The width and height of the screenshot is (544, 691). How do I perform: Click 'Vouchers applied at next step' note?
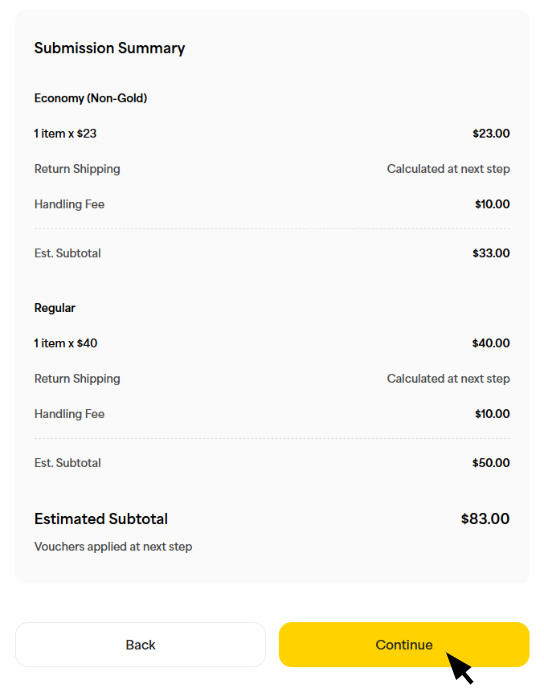pyautogui.click(x=113, y=546)
